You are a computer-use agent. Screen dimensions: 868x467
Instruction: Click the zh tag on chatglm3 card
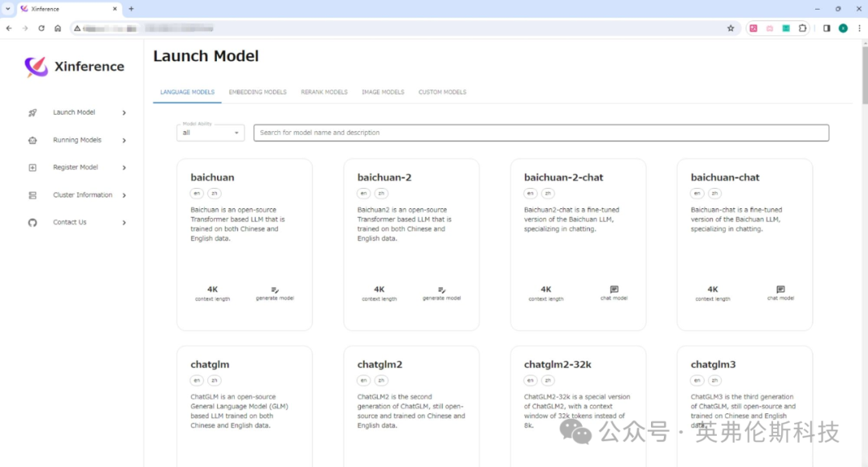click(714, 381)
